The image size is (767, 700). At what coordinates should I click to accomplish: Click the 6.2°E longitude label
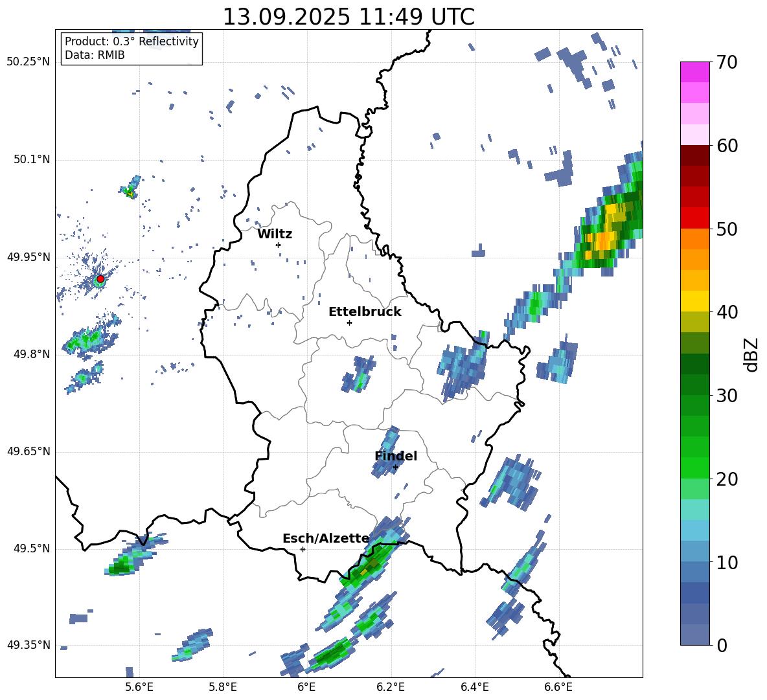point(391,687)
